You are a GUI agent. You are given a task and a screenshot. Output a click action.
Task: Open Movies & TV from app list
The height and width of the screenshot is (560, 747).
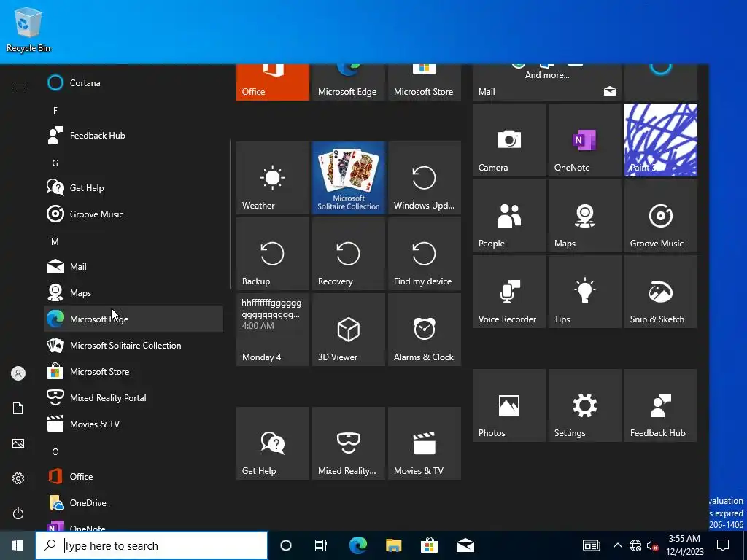(133, 424)
